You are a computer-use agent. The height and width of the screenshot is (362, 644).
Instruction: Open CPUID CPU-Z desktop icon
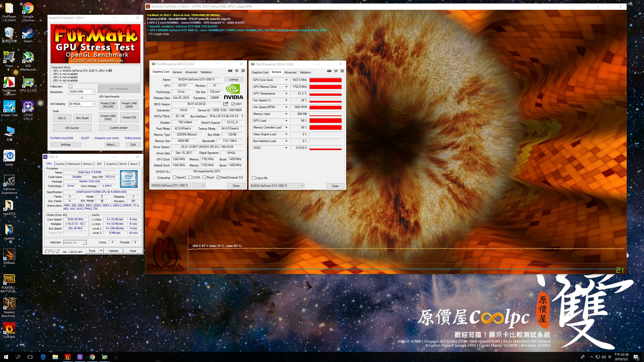pos(28,111)
